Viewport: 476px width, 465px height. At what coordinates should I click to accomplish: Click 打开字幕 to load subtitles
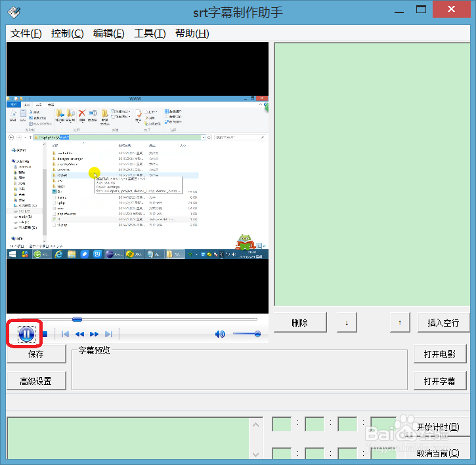440,380
